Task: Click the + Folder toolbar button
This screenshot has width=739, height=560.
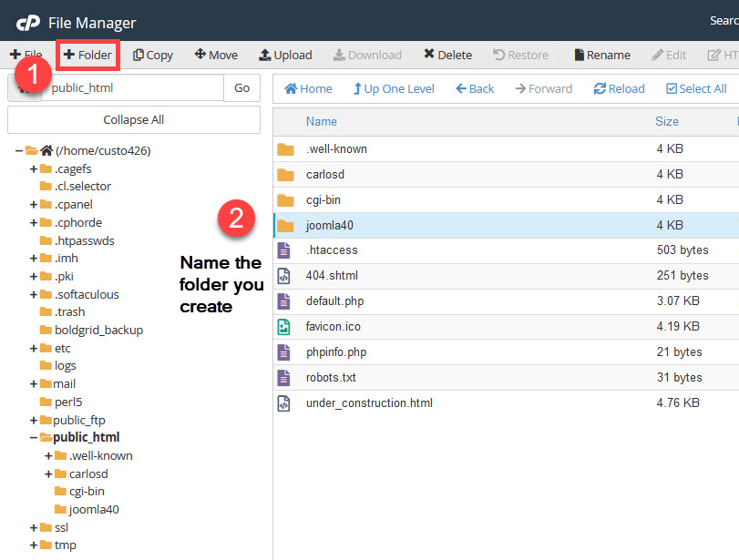Action: pos(87,55)
